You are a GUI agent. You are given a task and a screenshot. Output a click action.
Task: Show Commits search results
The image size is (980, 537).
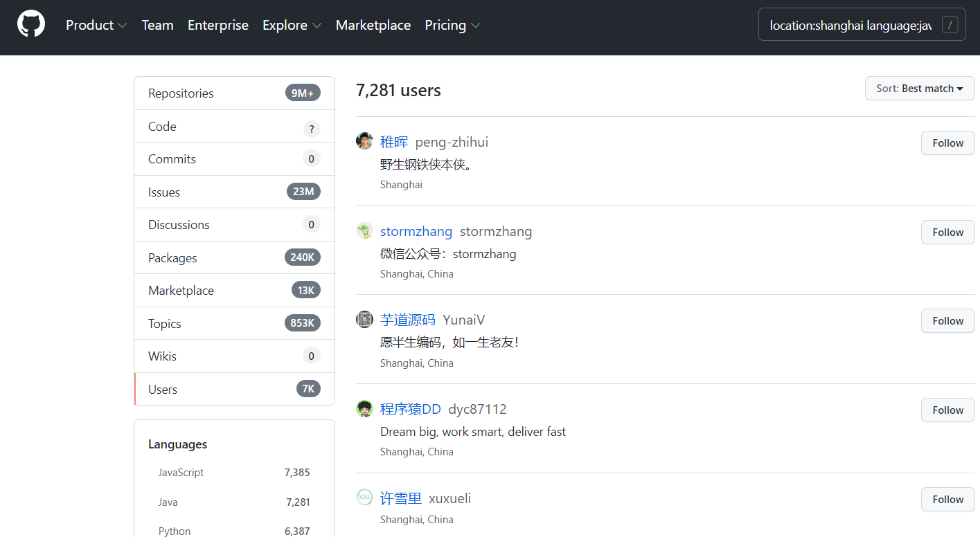point(234,159)
